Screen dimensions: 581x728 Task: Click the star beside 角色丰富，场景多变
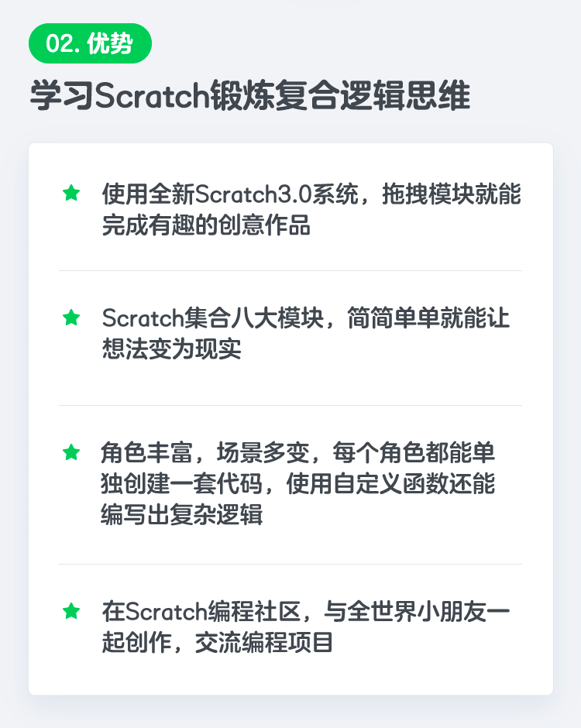(71, 452)
